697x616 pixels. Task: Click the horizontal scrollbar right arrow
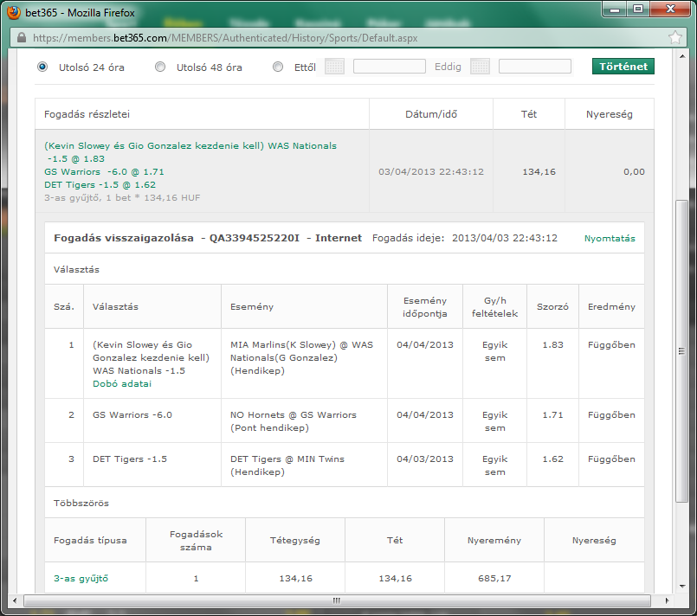[667, 601]
